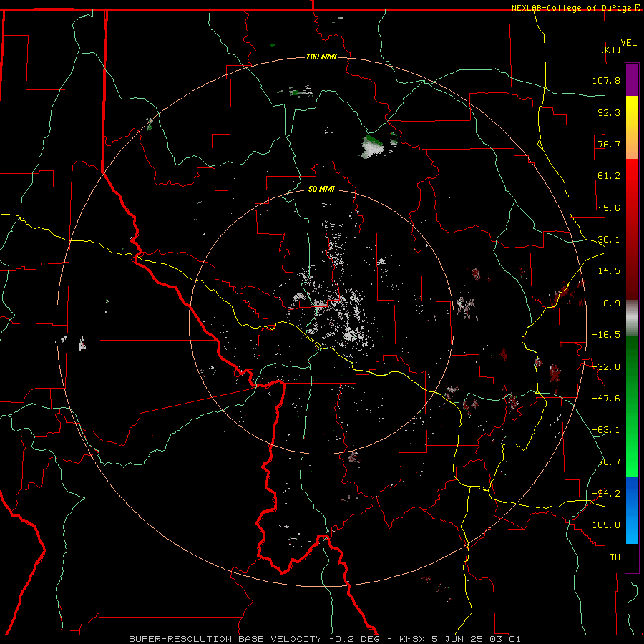Click the -0.2 DEG elevation angle text
This screenshot has width=644, height=644.
coord(355,639)
